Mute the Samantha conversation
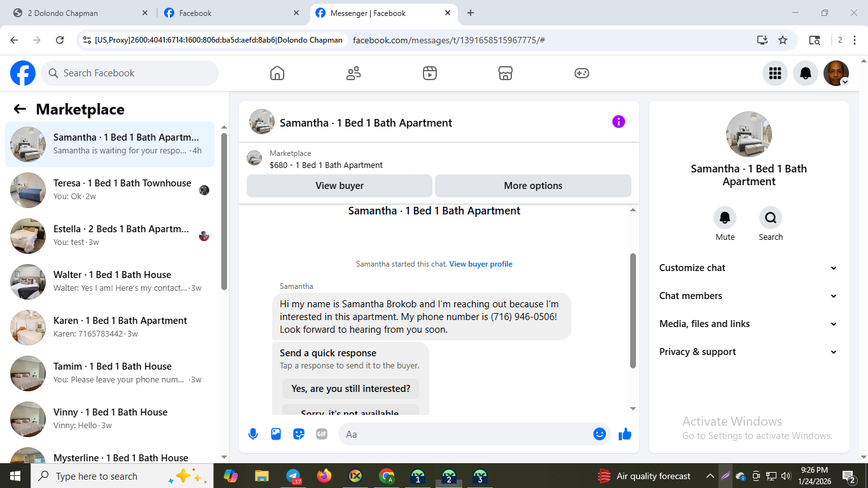Screen dimensions: 868x488 click(x=725, y=218)
